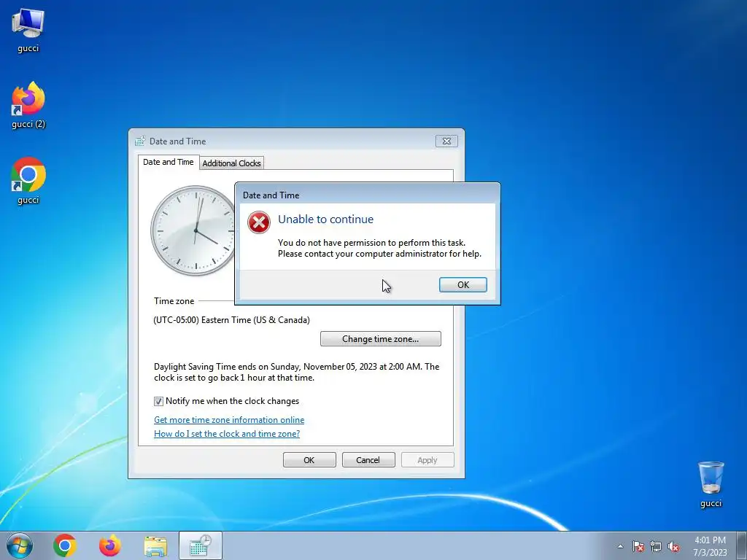
Task: Click the error dialog title bar
Action: pyautogui.click(x=368, y=195)
